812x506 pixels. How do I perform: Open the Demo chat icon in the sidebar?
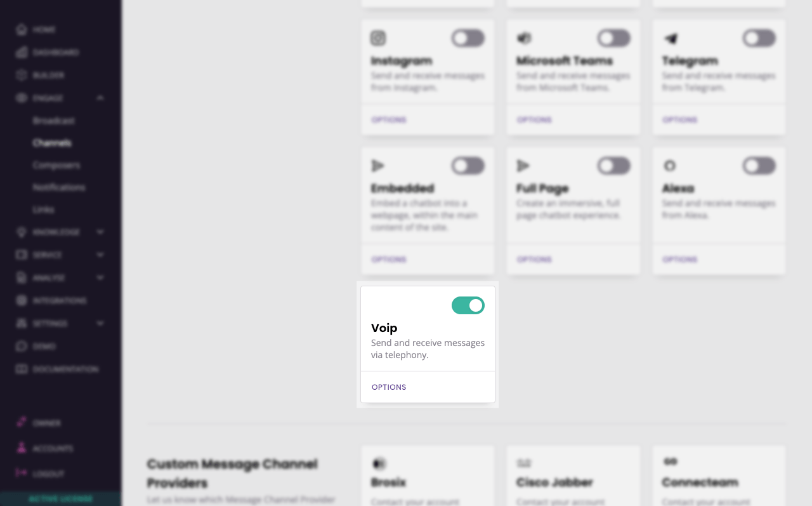tap(22, 346)
